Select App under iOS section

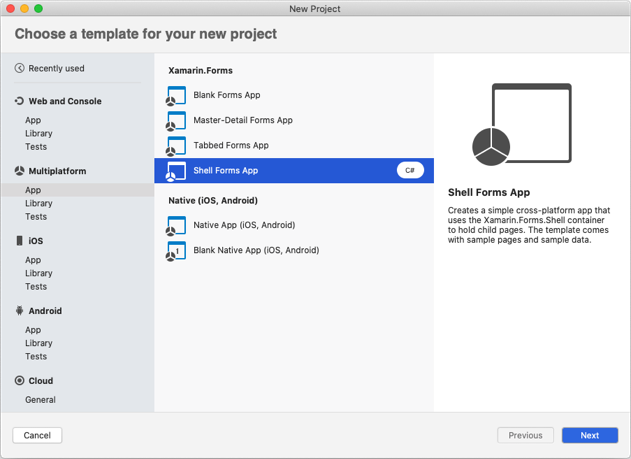(x=33, y=260)
